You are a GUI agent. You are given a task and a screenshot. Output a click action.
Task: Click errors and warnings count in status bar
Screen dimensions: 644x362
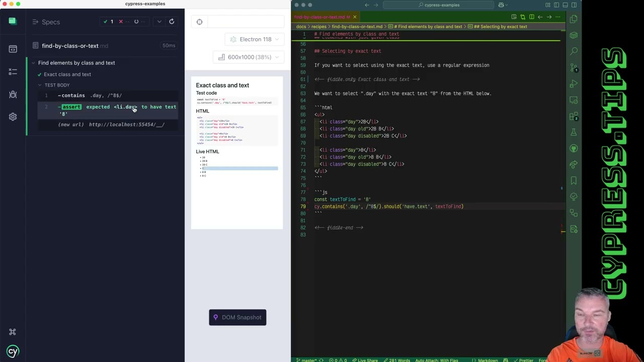click(x=338, y=360)
